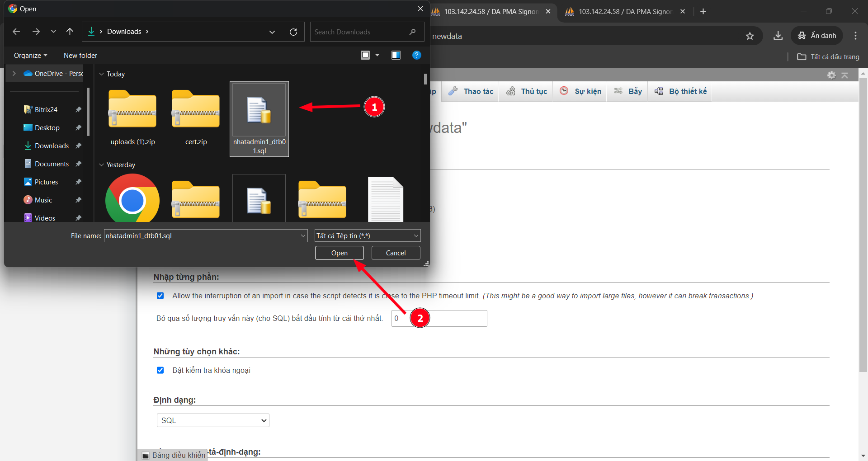This screenshot has width=868, height=461.
Task: Select the uploads (1).zip file
Action: 132,118
